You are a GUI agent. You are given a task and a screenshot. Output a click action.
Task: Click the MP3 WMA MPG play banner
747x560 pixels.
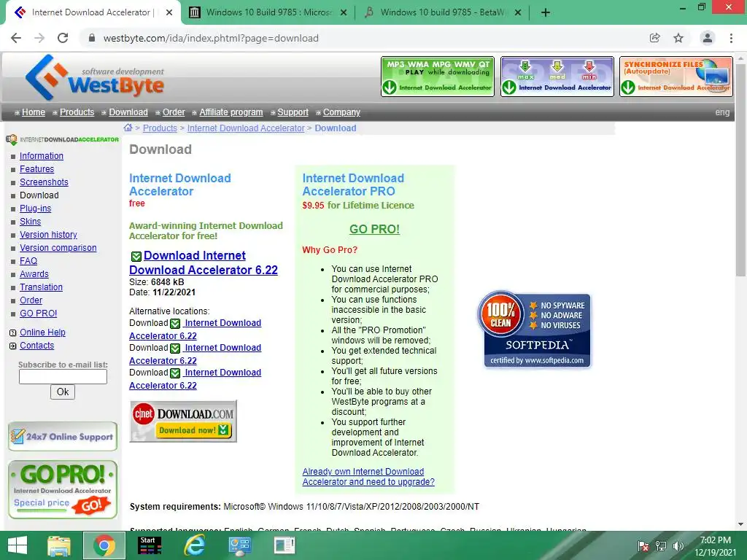438,76
